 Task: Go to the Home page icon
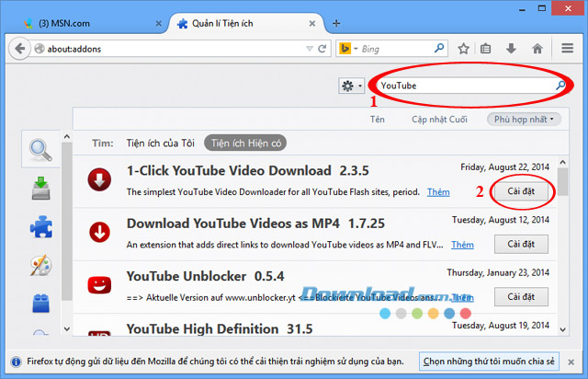537,48
